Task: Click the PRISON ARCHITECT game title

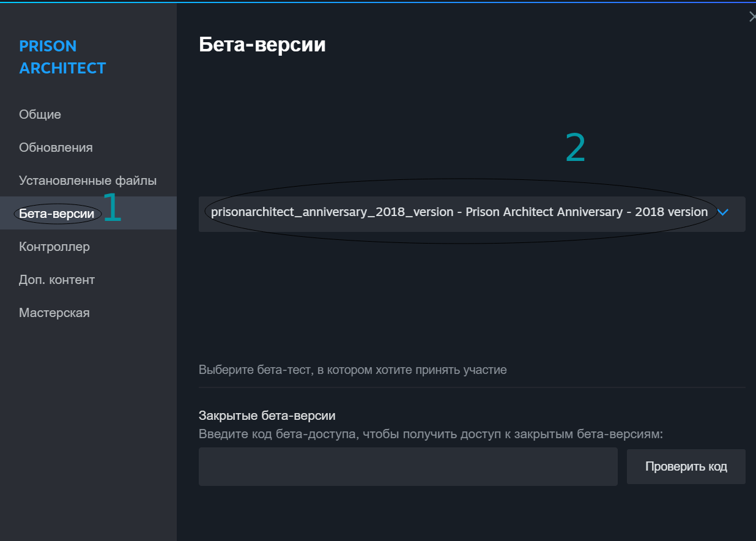Action: [62, 57]
